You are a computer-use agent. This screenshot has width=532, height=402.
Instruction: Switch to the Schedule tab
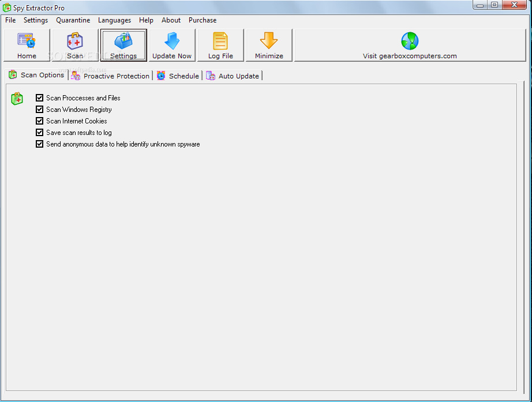178,76
